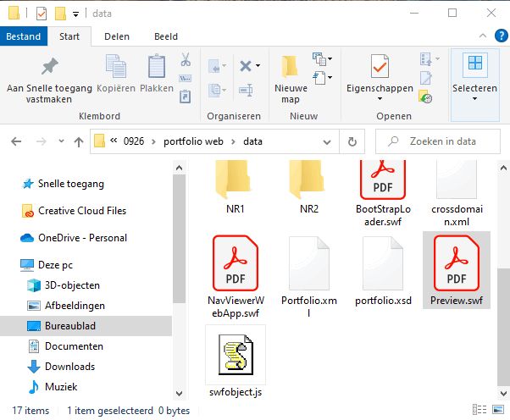Image resolution: width=510 pixels, height=420 pixels.
Task: Click the edit file icon
Action: point(426,78)
